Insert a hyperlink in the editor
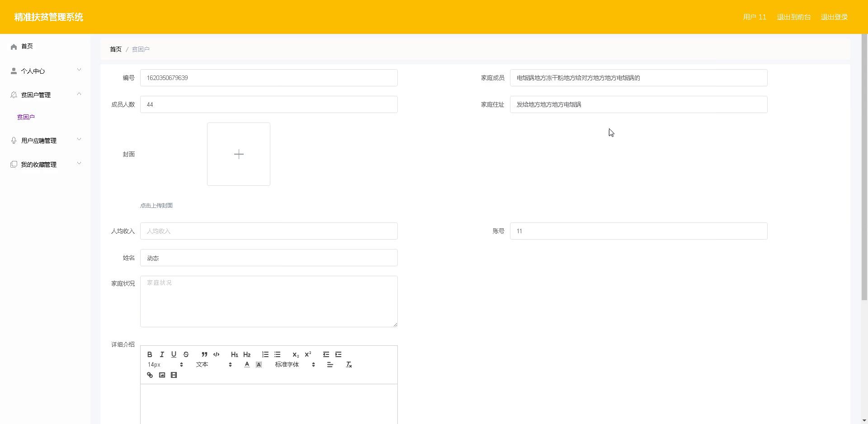The height and width of the screenshot is (424, 868). point(150,375)
